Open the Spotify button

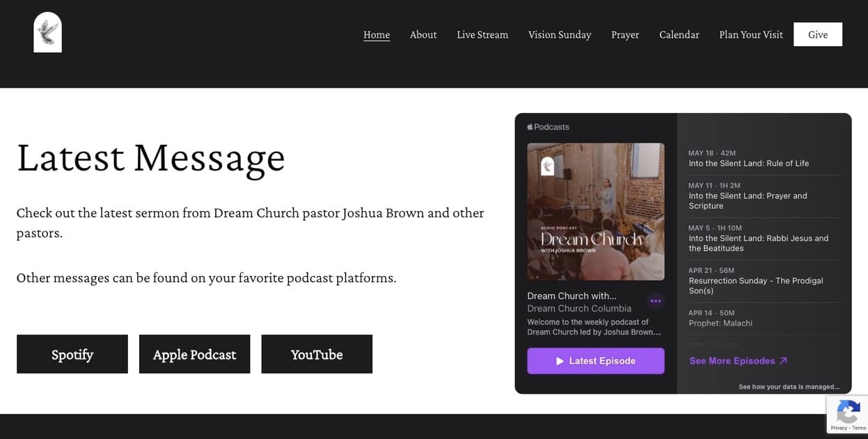click(72, 355)
